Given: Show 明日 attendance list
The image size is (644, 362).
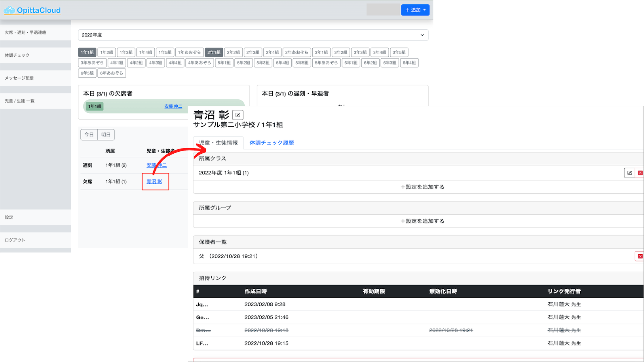Looking at the screenshot, I should click(x=106, y=135).
